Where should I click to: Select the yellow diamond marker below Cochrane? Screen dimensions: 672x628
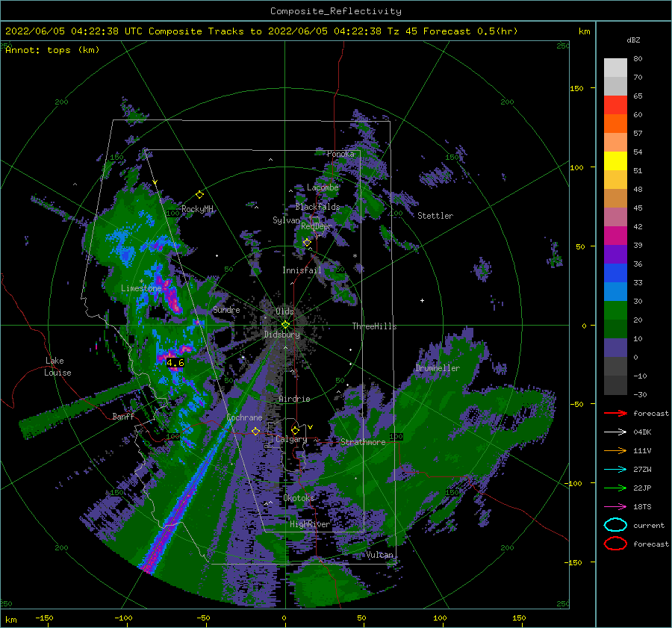[x=255, y=431]
